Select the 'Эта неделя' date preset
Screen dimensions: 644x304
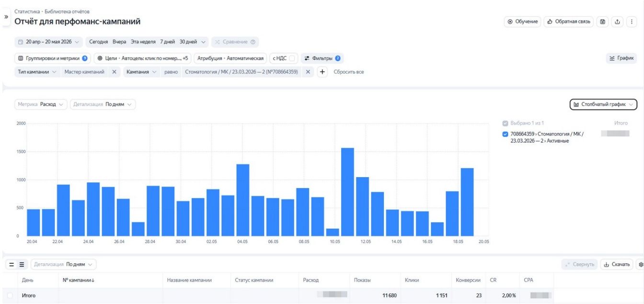click(143, 42)
